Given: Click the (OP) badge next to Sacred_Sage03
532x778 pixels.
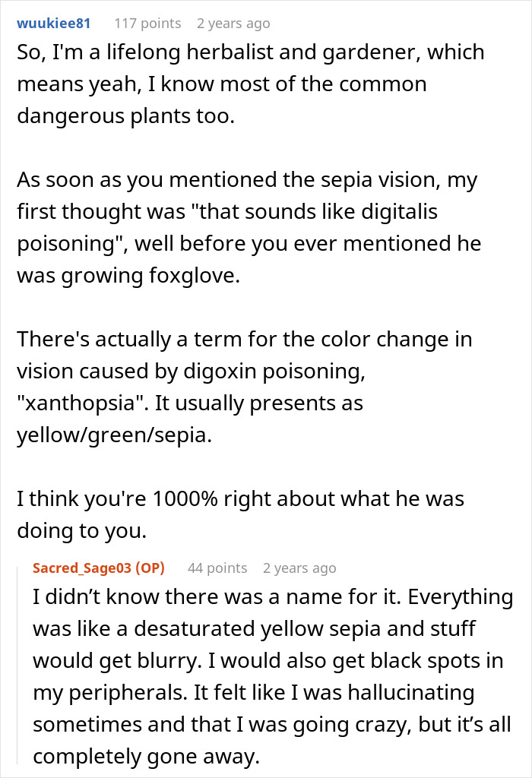Looking at the screenshot, I should [x=150, y=568].
